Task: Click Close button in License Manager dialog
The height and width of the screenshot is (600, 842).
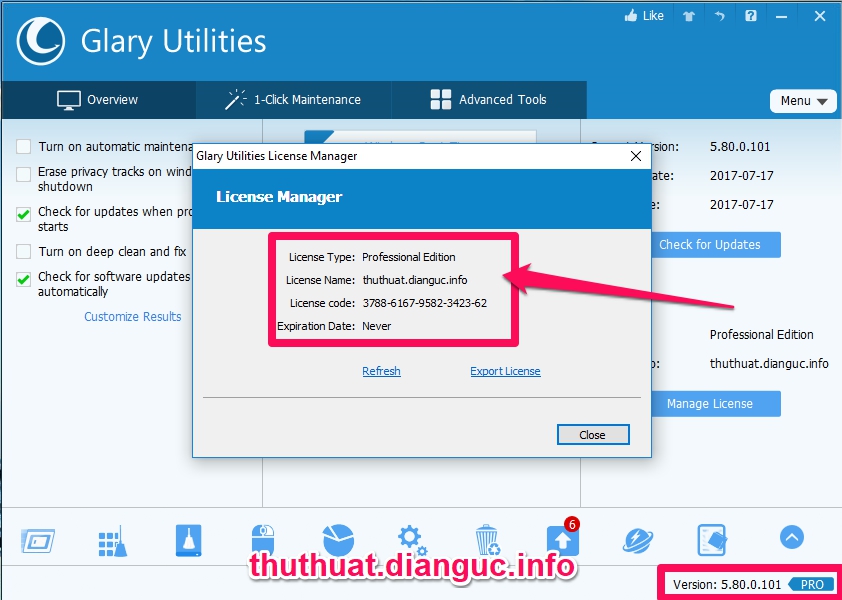Action: click(x=593, y=435)
